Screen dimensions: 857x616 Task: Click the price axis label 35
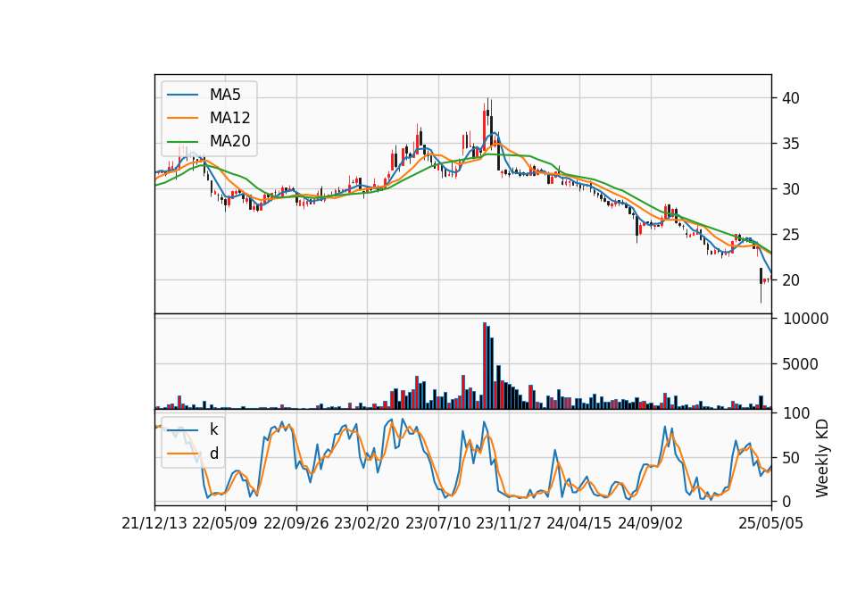coord(791,144)
